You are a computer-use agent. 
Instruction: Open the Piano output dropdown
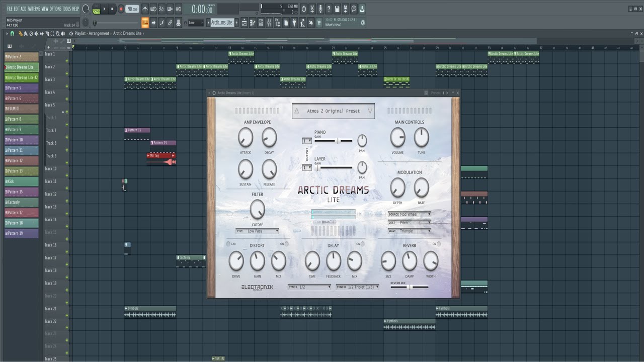pos(307,141)
